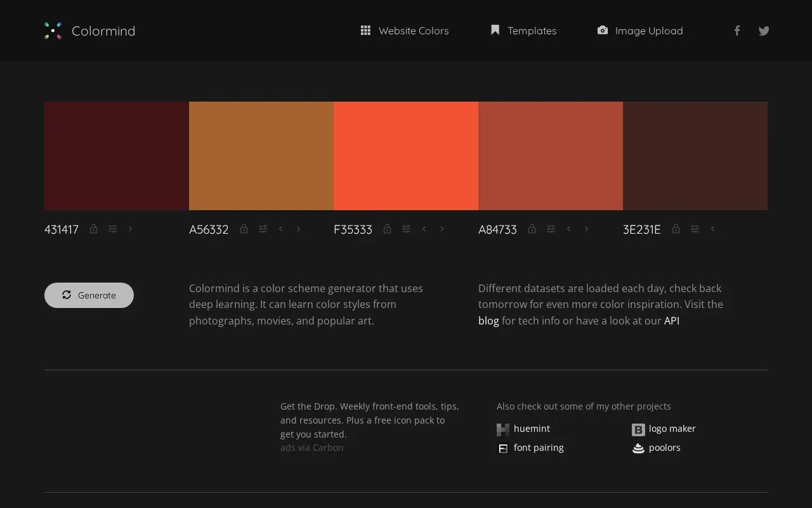Select the bright orange F35333 swatch
The image size is (812, 508).
pos(406,156)
